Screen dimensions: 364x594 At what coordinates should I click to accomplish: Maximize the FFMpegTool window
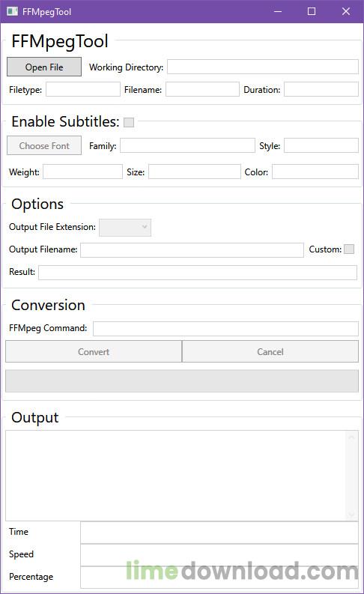(x=312, y=11)
